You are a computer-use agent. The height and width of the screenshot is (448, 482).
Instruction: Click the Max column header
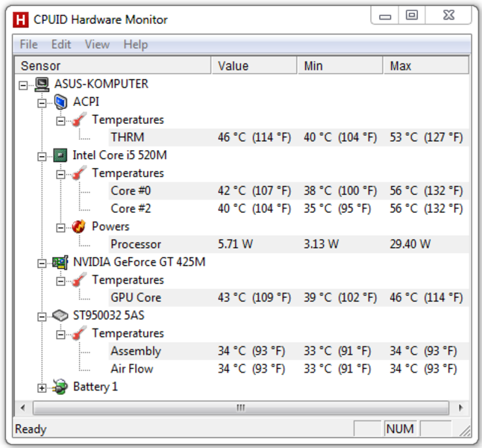426,65
